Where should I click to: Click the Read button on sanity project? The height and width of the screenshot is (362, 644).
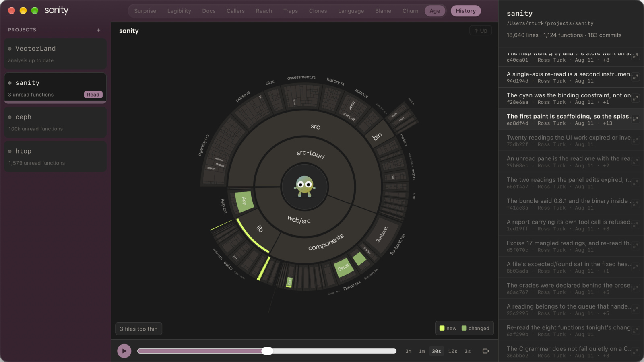click(93, 95)
